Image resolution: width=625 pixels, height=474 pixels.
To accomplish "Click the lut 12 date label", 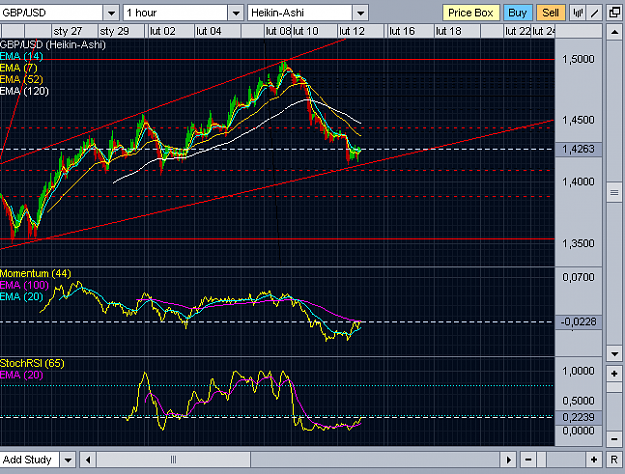I will pyautogui.click(x=352, y=31).
